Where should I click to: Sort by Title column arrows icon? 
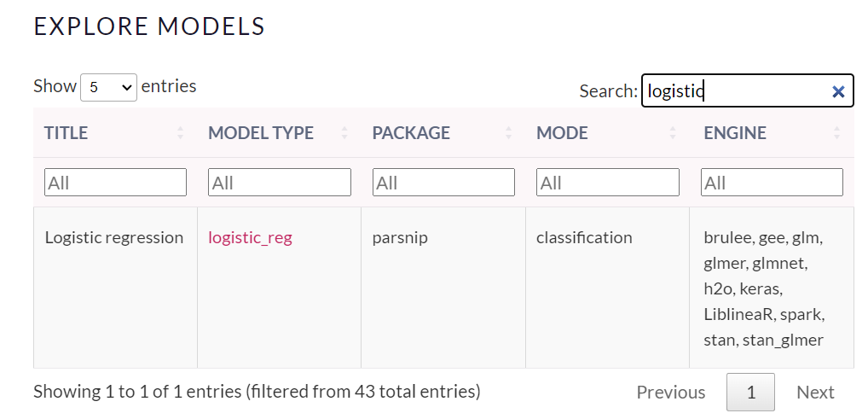coord(181,133)
